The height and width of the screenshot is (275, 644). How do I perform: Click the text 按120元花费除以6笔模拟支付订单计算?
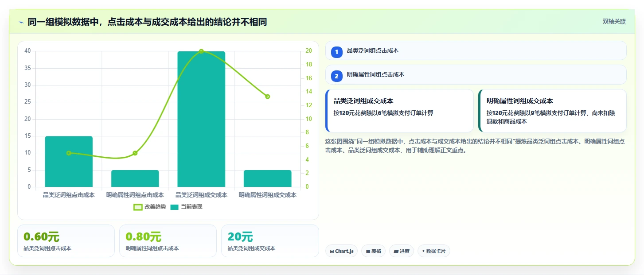tap(383, 113)
